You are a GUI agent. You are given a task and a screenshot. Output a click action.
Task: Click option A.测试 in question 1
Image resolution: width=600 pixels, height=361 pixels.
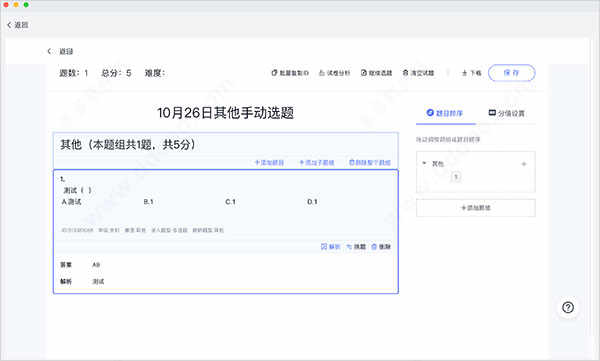(71, 202)
